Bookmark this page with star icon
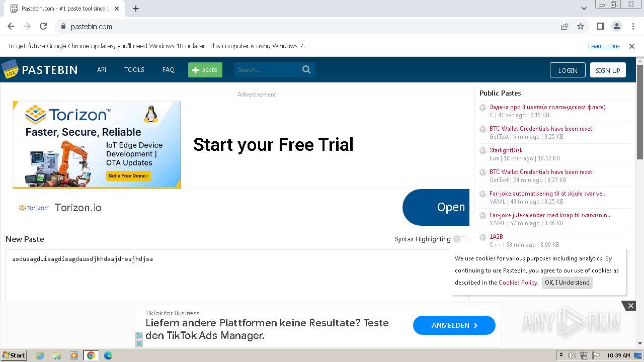The height and width of the screenshot is (362, 644). 581,26
